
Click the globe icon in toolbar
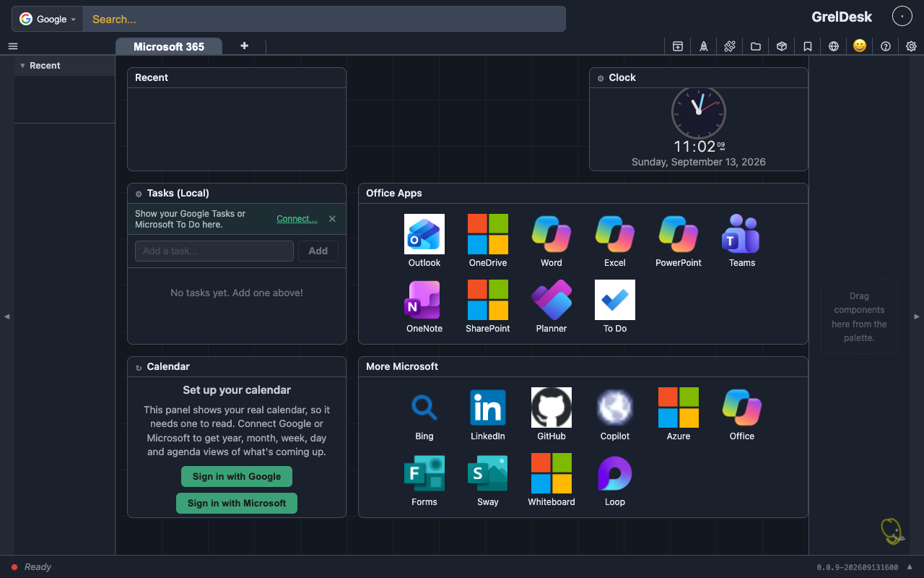tap(834, 46)
